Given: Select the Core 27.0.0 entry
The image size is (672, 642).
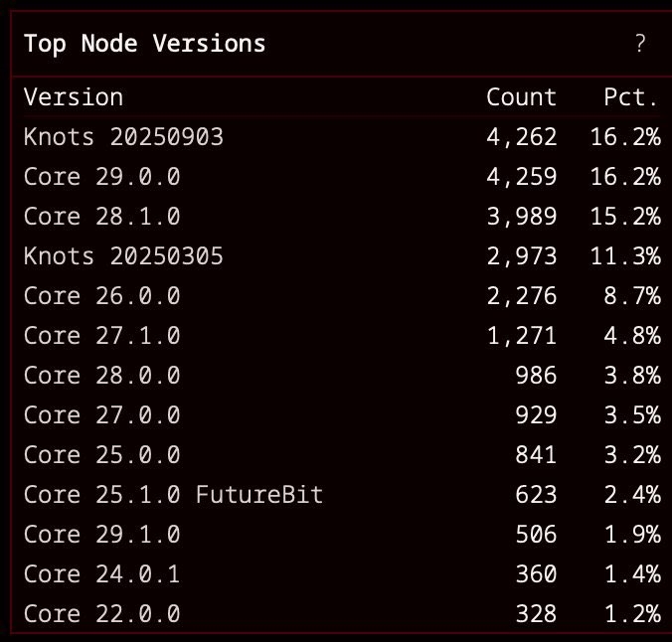Looking at the screenshot, I should click(x=101, y=415).
